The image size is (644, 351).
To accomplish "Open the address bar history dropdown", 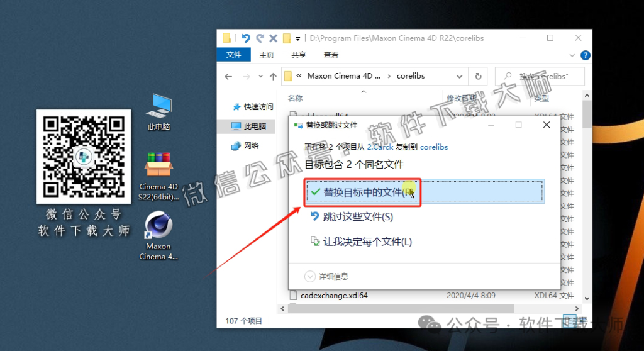I will (460, 77).
